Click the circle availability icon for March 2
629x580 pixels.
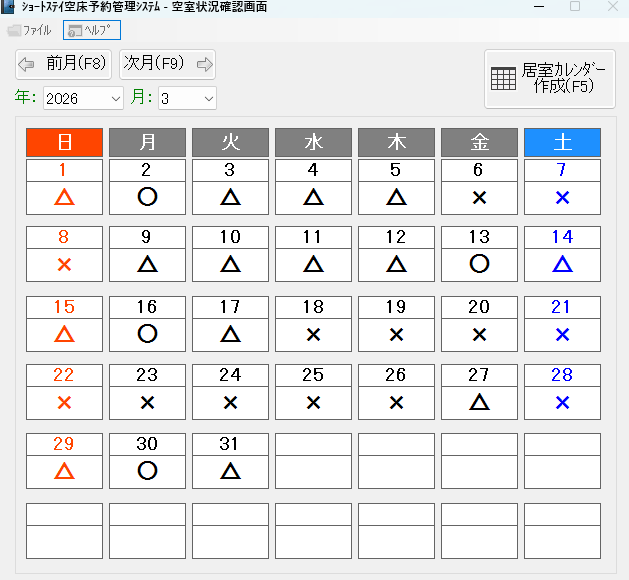pos(147,197)
